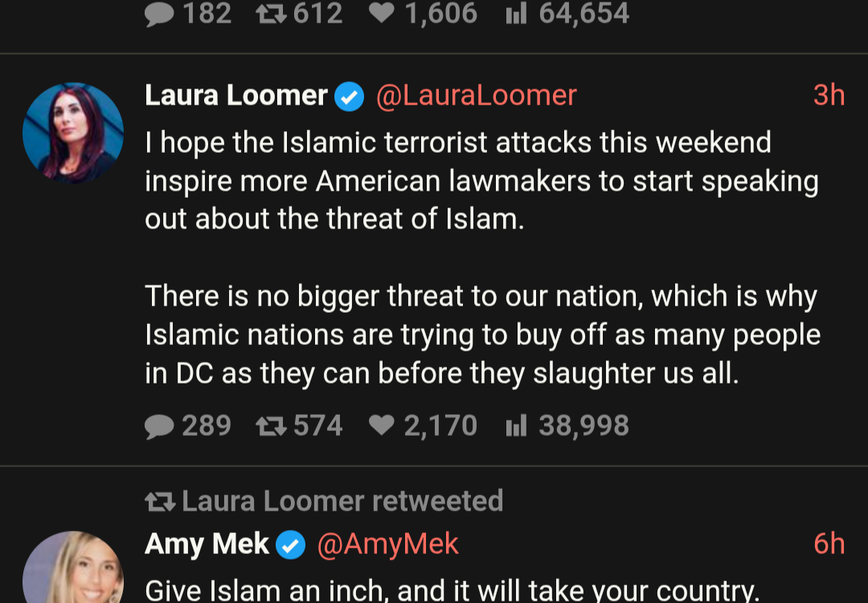Open view stats icon showing 38,998
The height and width of the screenshot is (603, 868).
[516, 426]
